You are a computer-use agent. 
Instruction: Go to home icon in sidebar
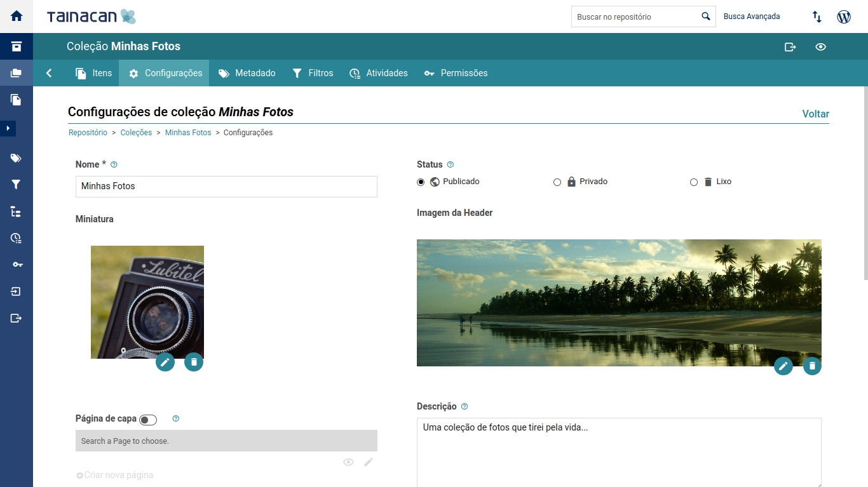point(17,16)
